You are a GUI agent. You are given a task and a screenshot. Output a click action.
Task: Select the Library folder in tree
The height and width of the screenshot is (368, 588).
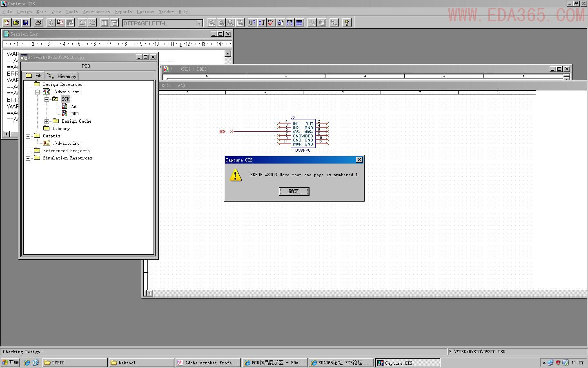pyautogui.click(x=61, y=128)
